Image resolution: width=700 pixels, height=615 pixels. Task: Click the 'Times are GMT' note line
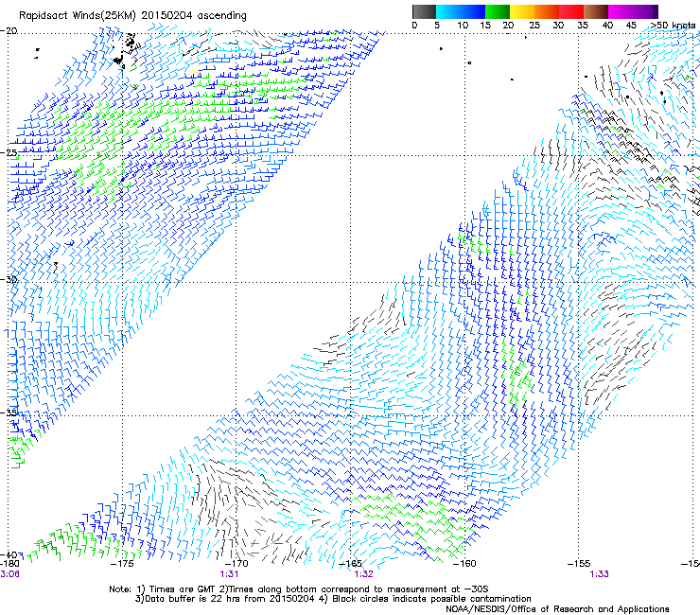tap(299, 589)
